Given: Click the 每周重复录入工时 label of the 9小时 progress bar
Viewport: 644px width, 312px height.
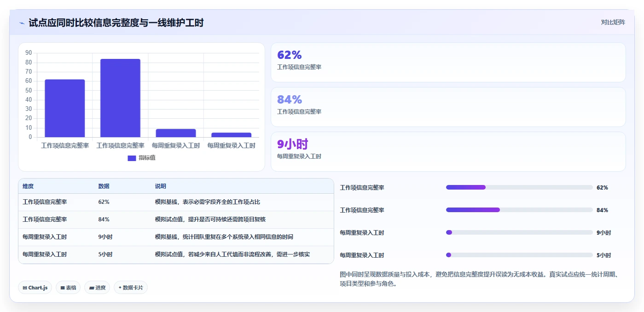Looking at the screenshot, I should point(362,233).
